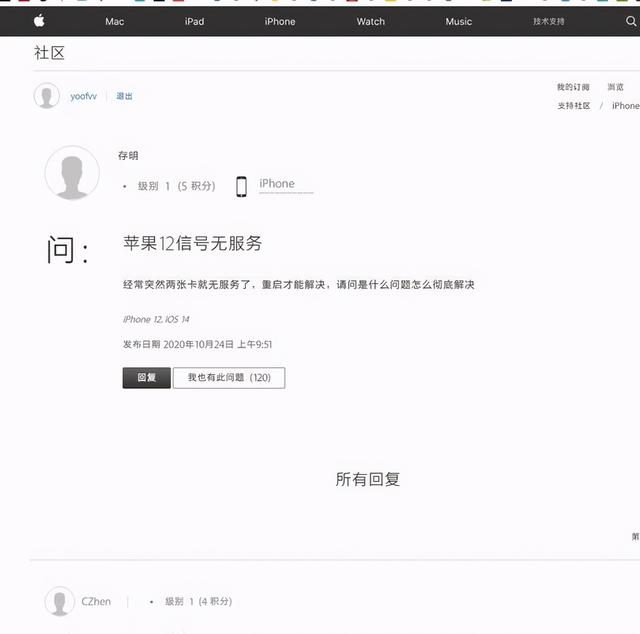Click the 所有回复 heading
The image size is (640, 634).
coord(367,479)
